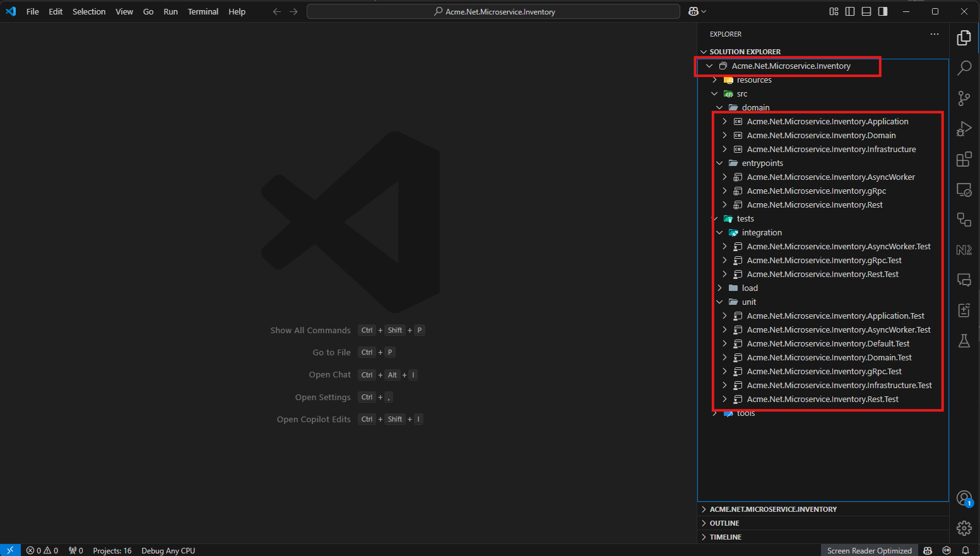Select Acme.Net.Microservice.Inventory.Default.Test project
The width and height of the screenshot is (980, 556).
click(x=824, y=344)
